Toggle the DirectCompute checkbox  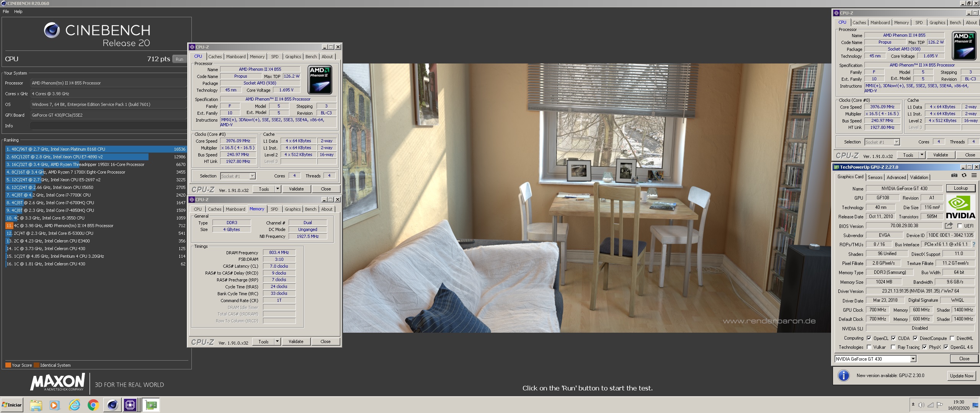(915, 338)
